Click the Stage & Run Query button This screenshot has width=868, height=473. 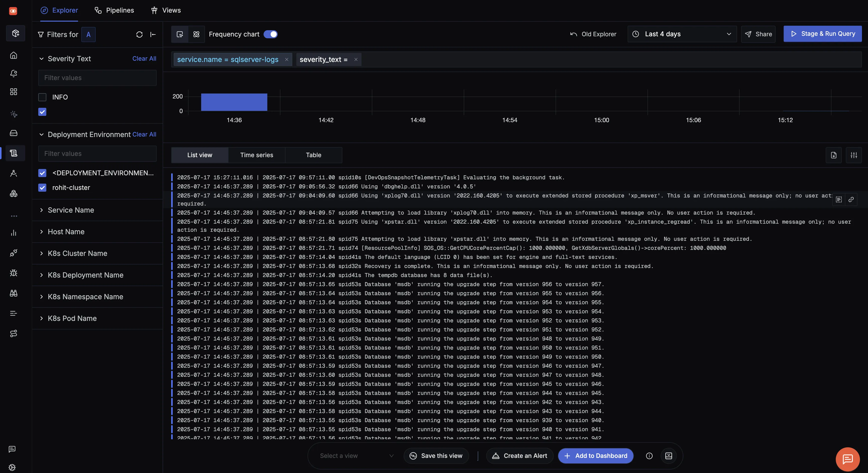tap(822, 34)
